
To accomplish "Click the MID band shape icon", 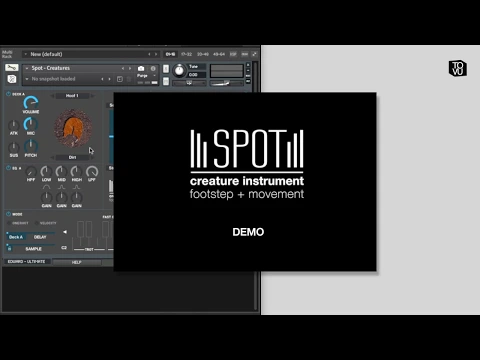I will tap(61, 187).
